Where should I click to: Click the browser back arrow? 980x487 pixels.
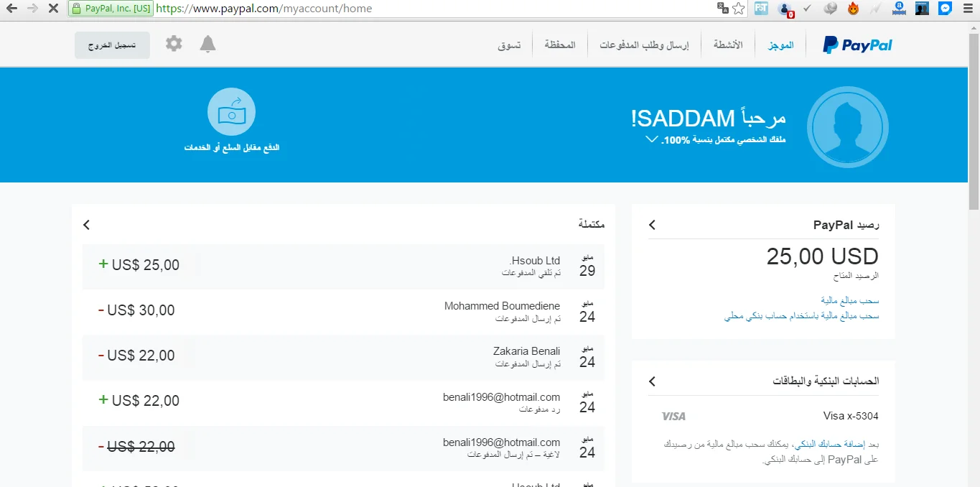pyautogui.click(x=11, y=9)
